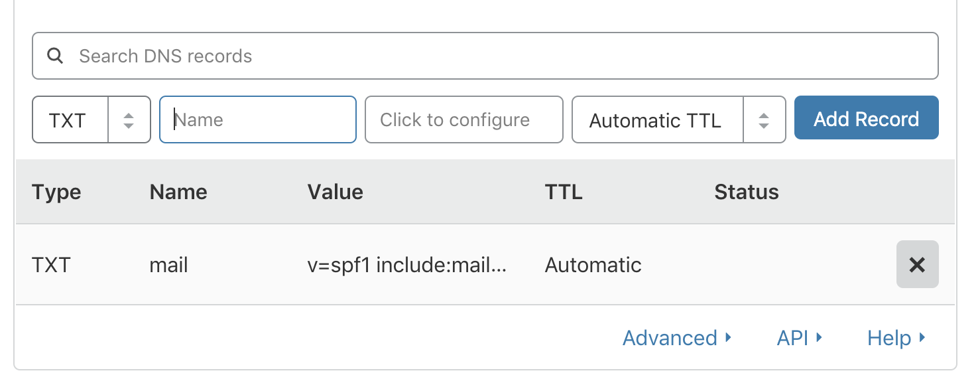
Task: Click the Status column header
Action: 746,193
